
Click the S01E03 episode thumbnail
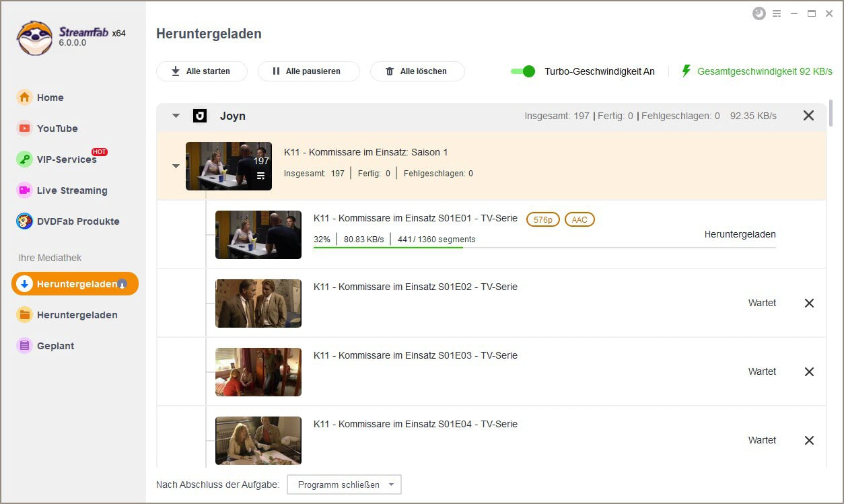coord(258,372)
